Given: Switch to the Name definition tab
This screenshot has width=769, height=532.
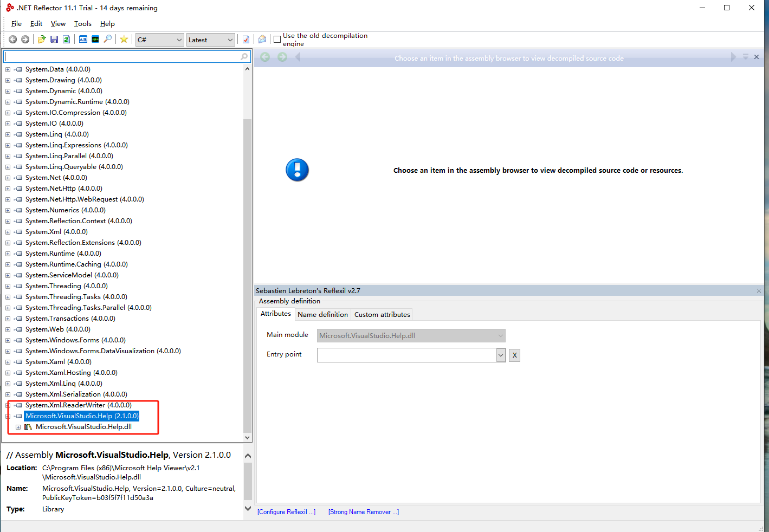Looking at the screenshot, I should click(322, 314).
